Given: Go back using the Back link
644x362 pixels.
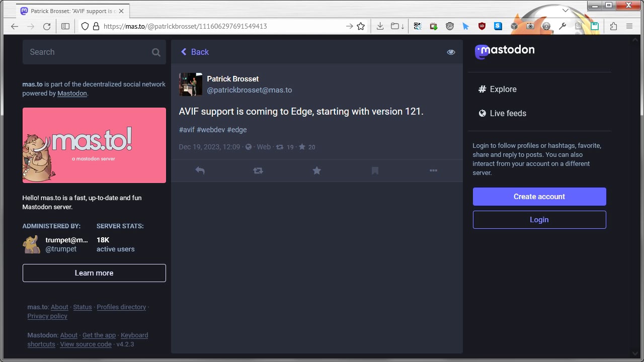Looking at the screenshot, I should coord(195,52).
